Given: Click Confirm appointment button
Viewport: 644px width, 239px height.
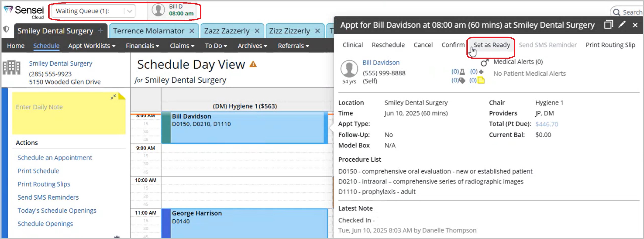Looking at the screenshot, I should [x=453, y=45].
